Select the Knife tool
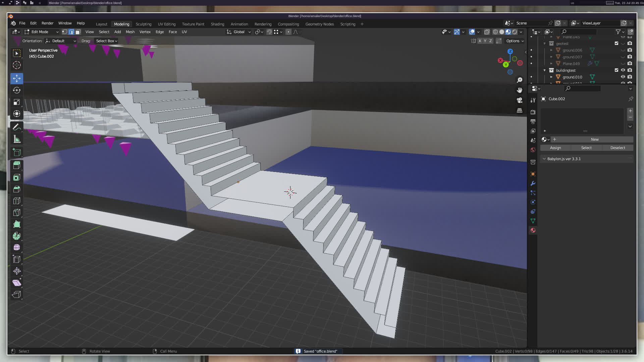 [16, 213]
